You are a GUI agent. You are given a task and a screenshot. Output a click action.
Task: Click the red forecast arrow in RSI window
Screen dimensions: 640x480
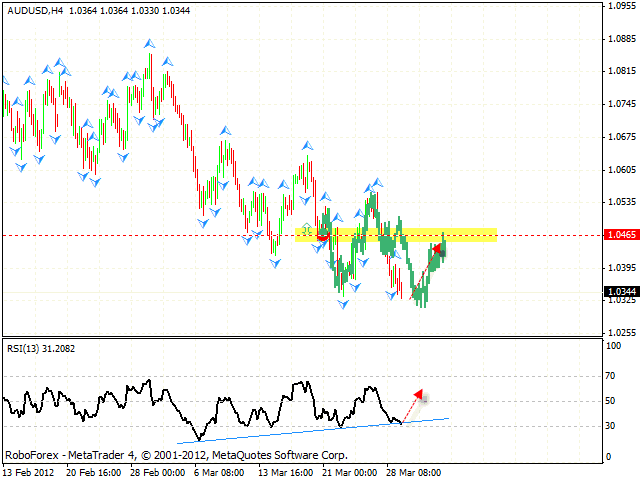click(x=418, y=395)
